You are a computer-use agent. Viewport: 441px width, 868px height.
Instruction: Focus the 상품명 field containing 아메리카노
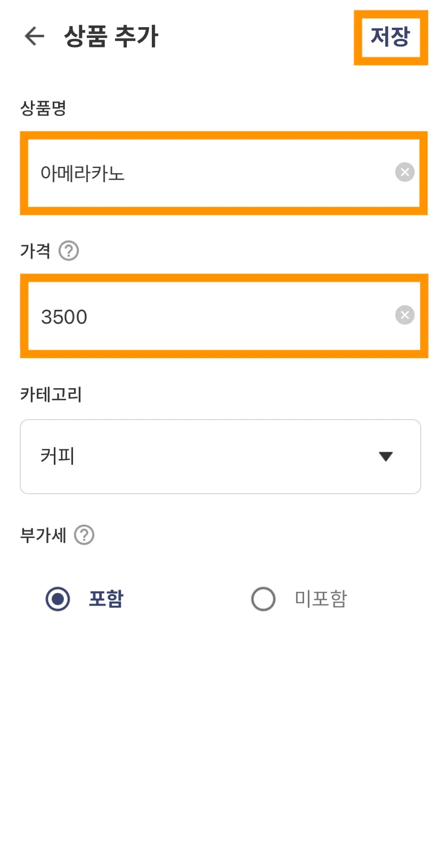pyautogui.click(x=213, y=173)
